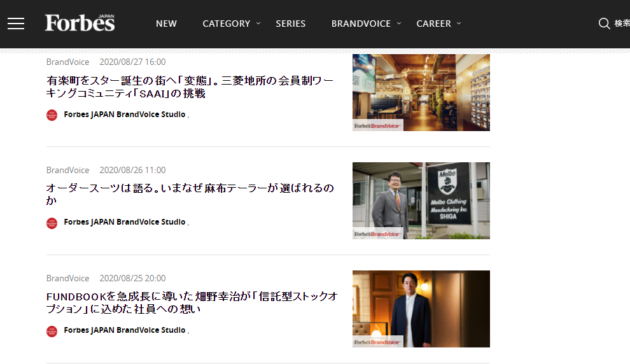Image resolution: width=630 pixels, height=364 pixels.
Task: Click the 検索 search label
Action: point(622,24)
